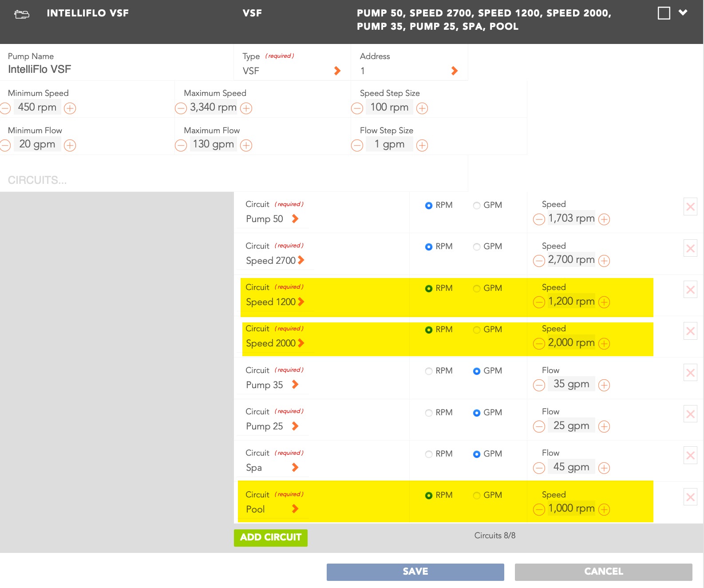Screen dimensions: 704x588
Task: Select GPM for Speed 1200 circuit
Action: tap(477, 289)
